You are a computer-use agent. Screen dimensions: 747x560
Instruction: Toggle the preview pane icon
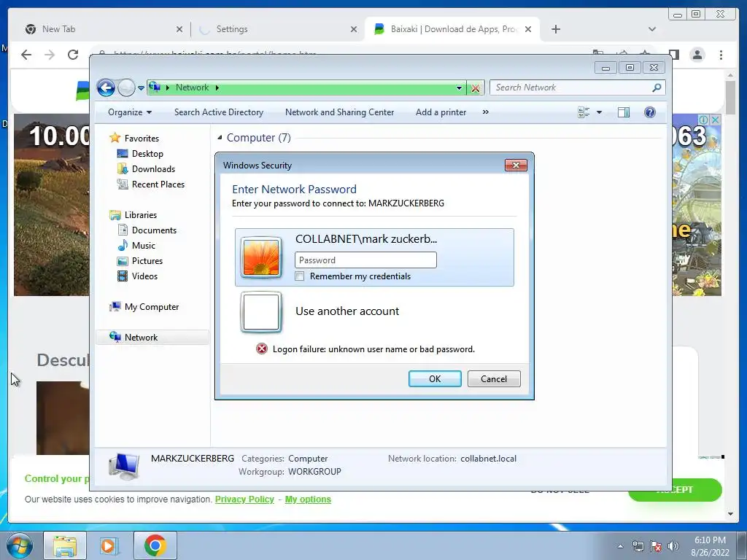tap(623, 112)
